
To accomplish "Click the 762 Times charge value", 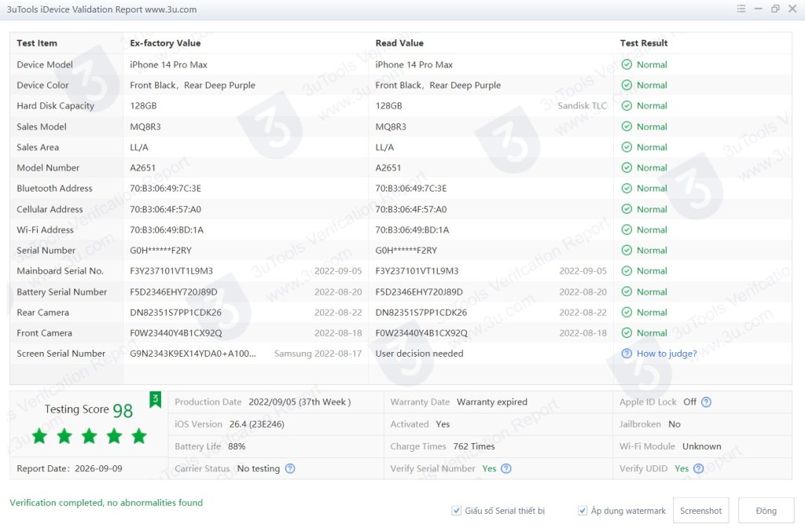I will pyautogui.click(x=474, y=446).
